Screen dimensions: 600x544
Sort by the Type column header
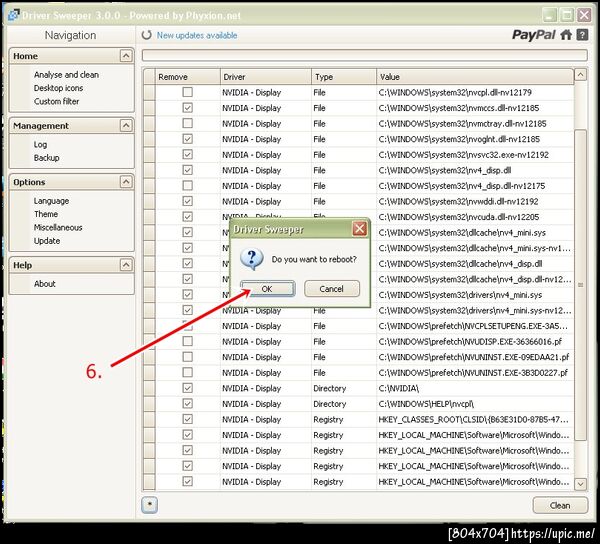[344, 77]
